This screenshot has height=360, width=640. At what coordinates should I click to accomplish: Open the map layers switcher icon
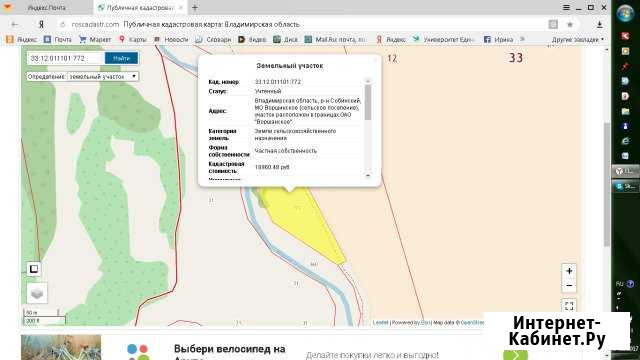point(37,293)
